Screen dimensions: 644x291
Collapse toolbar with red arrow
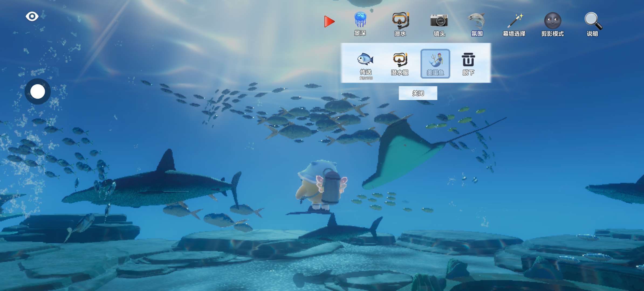(x=329, y=22)
